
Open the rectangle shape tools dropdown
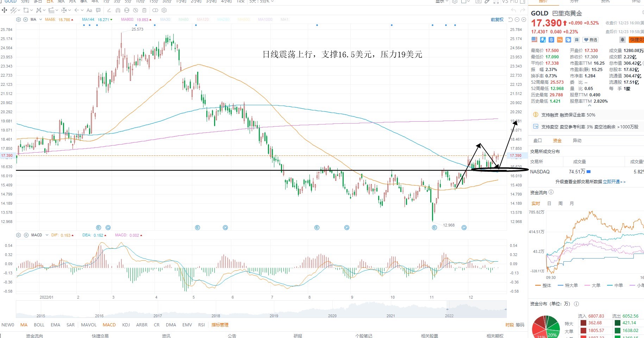[x=32, y=10]
